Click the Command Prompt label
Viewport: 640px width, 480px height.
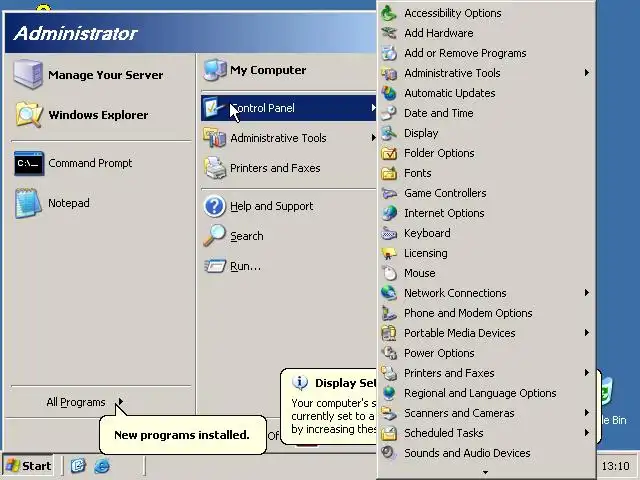coord(90,163)
